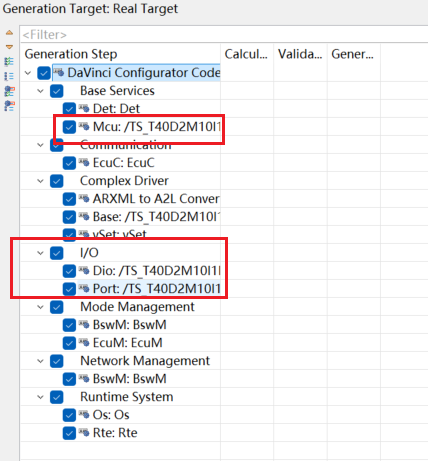The width and height of the screenshot is (428, 461).
Task: Select the Network Management label
Action: click(x=145, y=361)
